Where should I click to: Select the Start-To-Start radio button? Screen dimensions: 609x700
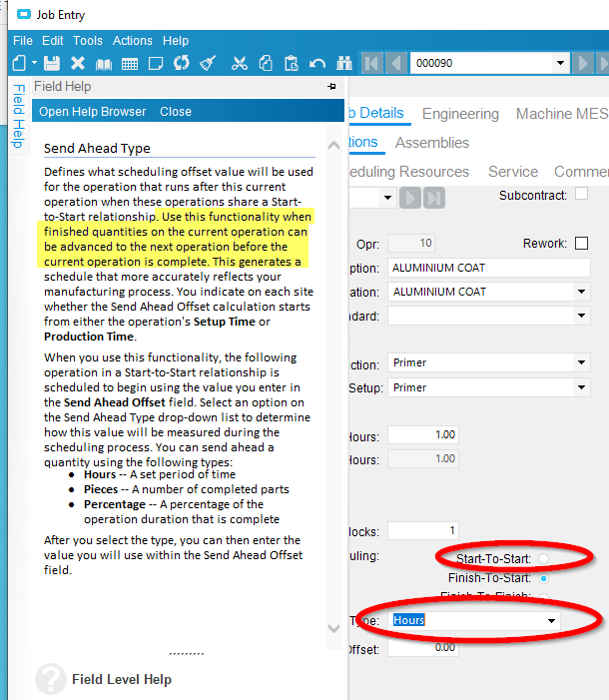(543, 558)
